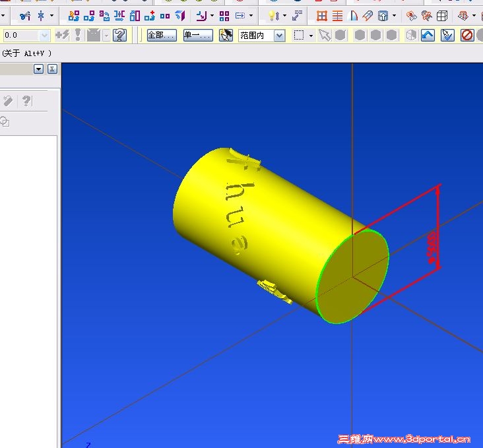Click the grayed plus-lightning icon

coord(62,36)
